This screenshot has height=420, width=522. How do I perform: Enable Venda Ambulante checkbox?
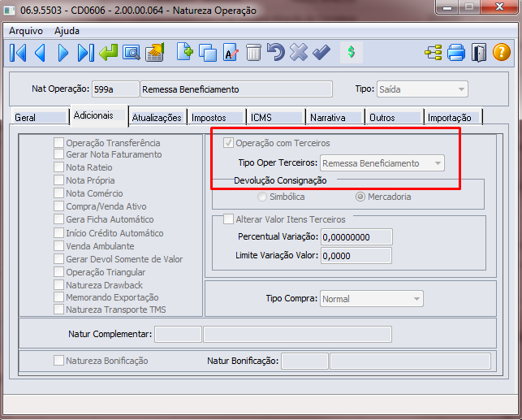[x=58, y=246]
